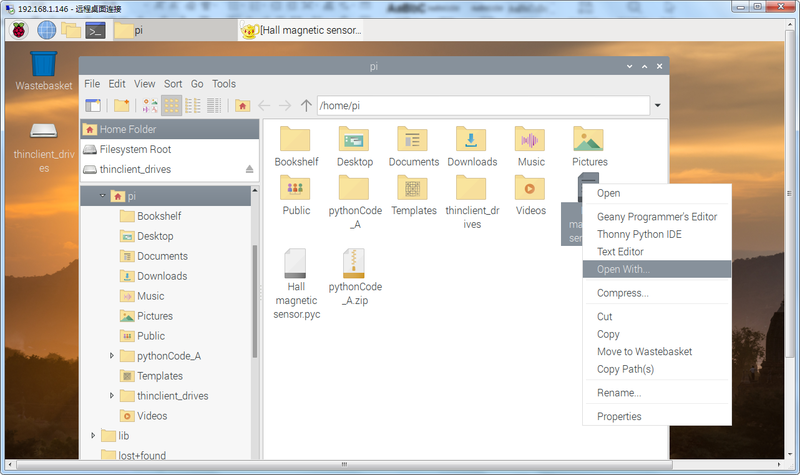Launch the terminal from the taskbar
Screen dimensions: 800x475
click(96, 29)
